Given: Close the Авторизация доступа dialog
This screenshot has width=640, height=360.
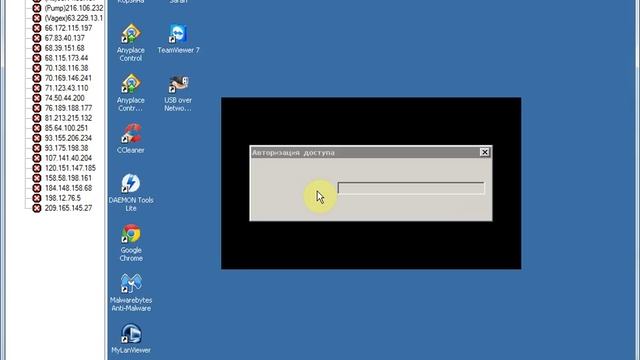Looking at the screenshot, I should point(484,152).
